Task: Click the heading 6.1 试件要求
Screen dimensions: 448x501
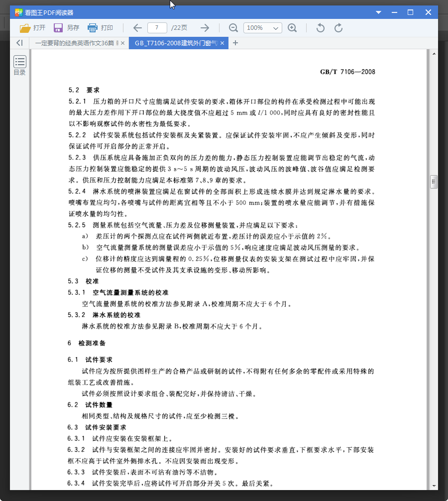Action: (x=90, y=360)
